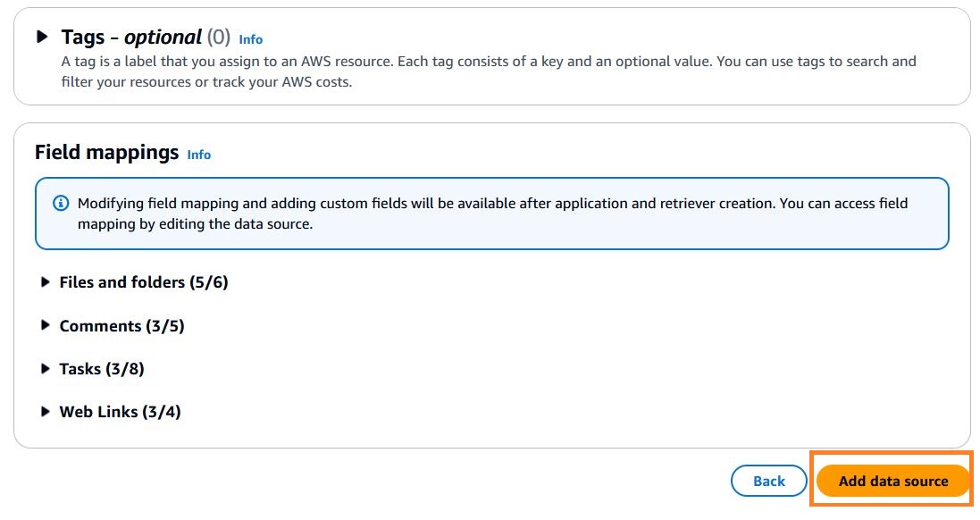Click the tag description starting 'A tag is a label'
This screenshot has width=980, height=520.
coord(489,71)
